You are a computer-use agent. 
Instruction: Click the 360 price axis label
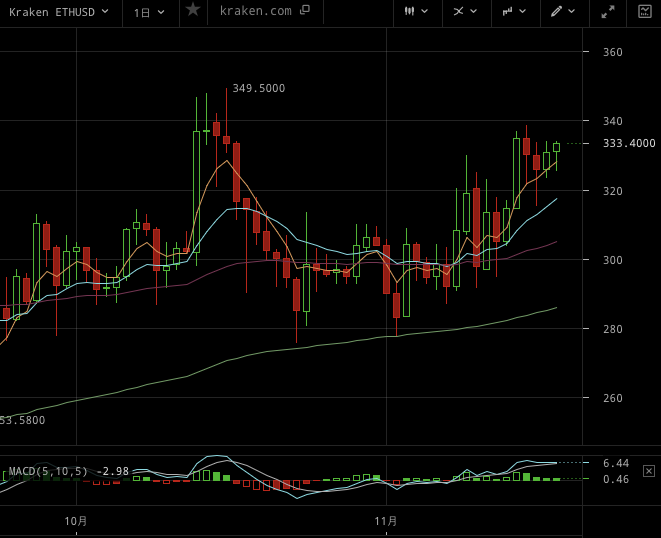[x=613, y=52]
